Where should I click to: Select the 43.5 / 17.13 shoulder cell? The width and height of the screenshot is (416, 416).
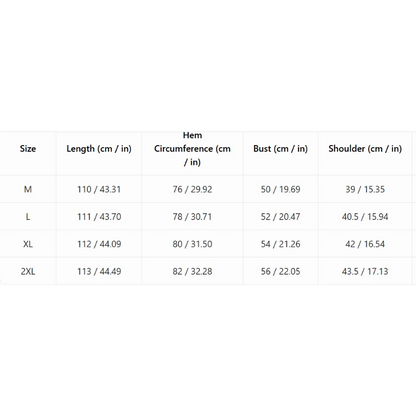click(x=365, y=271)
